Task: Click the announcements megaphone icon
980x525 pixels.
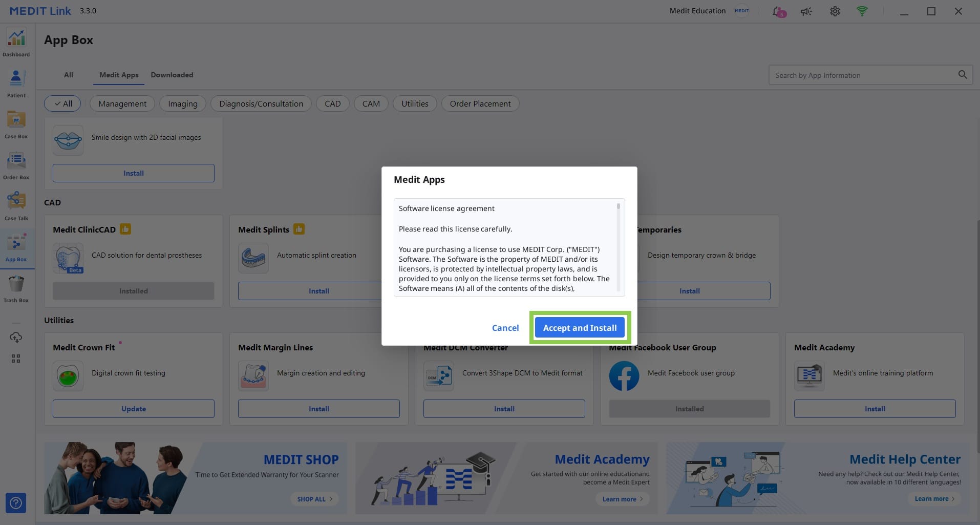Action: (x=806, y=11)
